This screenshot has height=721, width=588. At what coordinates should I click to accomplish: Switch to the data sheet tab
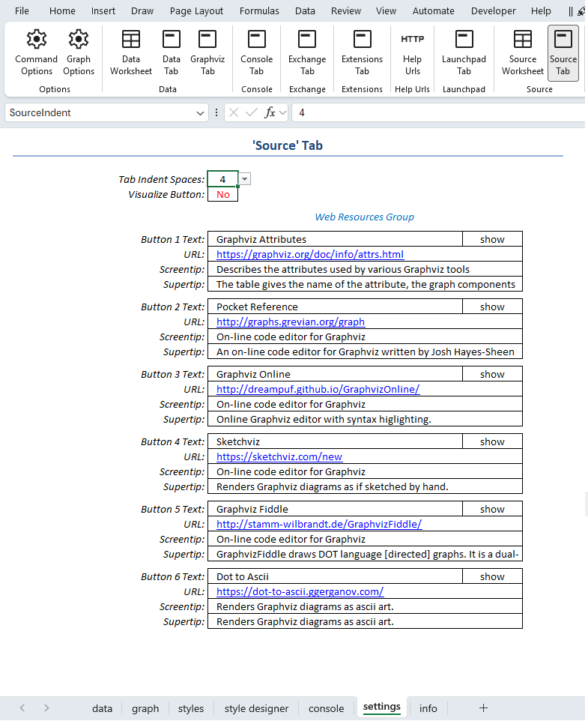102,708
